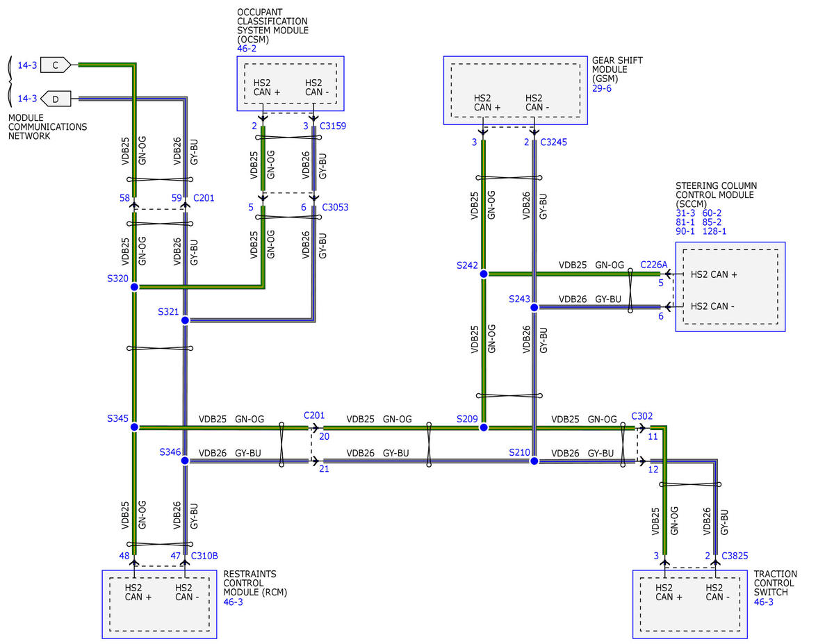Image resolution: width=834 pixels, height=644 pixels.
Task: Open the C310B connector reference
Action: coord(205,556)
